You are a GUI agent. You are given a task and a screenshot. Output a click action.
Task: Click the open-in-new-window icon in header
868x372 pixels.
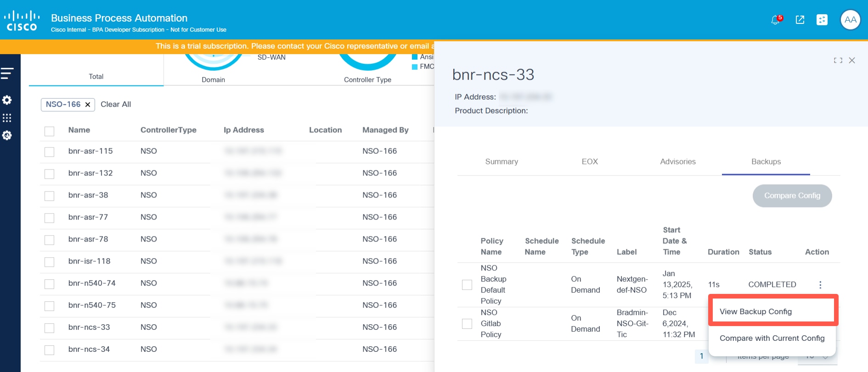(800, 20)
